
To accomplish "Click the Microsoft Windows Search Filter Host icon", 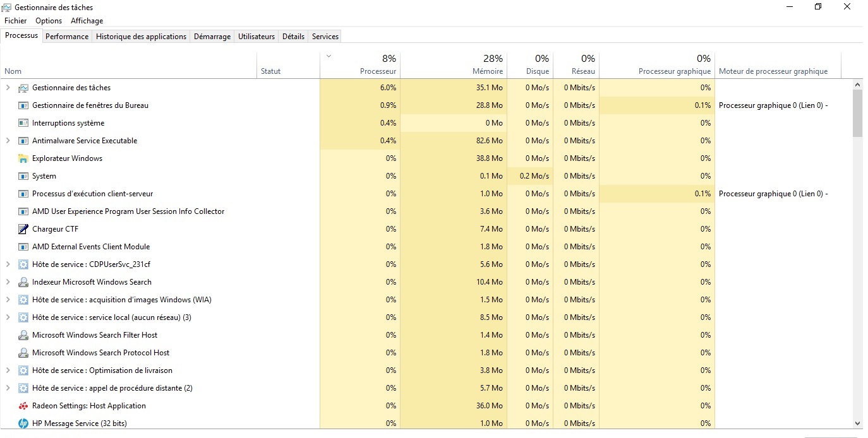I will [23, 335].
